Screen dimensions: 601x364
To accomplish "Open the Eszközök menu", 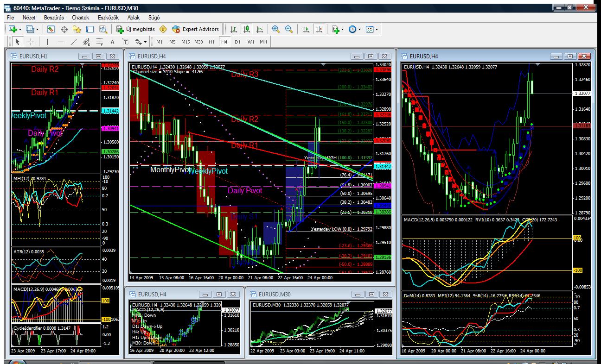I will [109, 17].
